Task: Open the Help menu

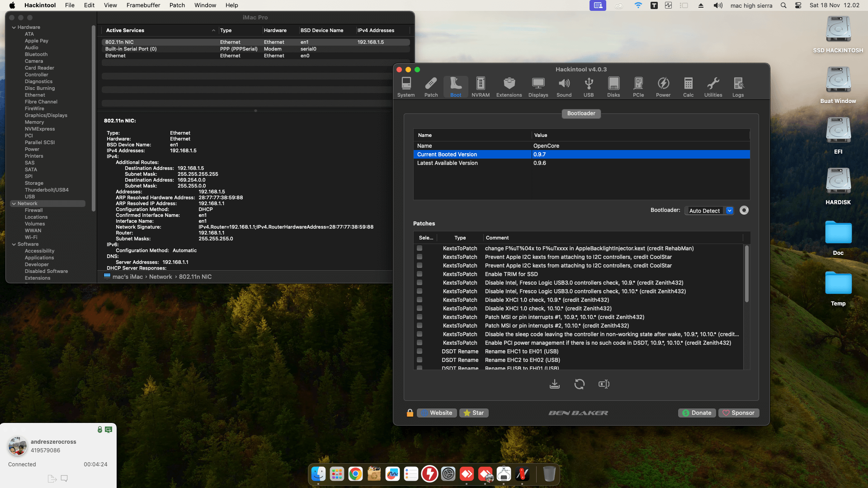Action: (232, 5)
